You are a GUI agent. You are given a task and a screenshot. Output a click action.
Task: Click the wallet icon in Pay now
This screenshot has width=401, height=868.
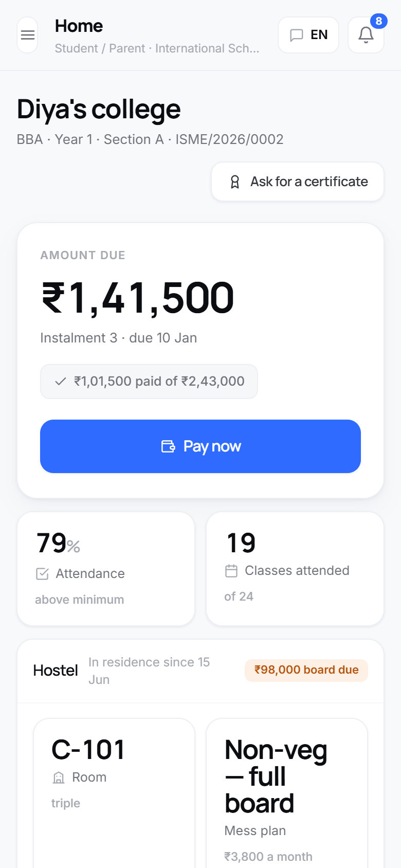click(168, 446)
